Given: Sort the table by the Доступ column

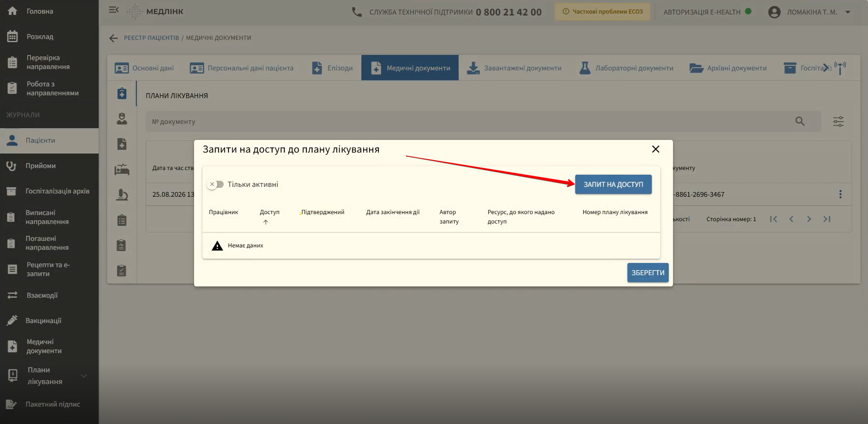Looking at the screenshot, I should coord(269,212).
